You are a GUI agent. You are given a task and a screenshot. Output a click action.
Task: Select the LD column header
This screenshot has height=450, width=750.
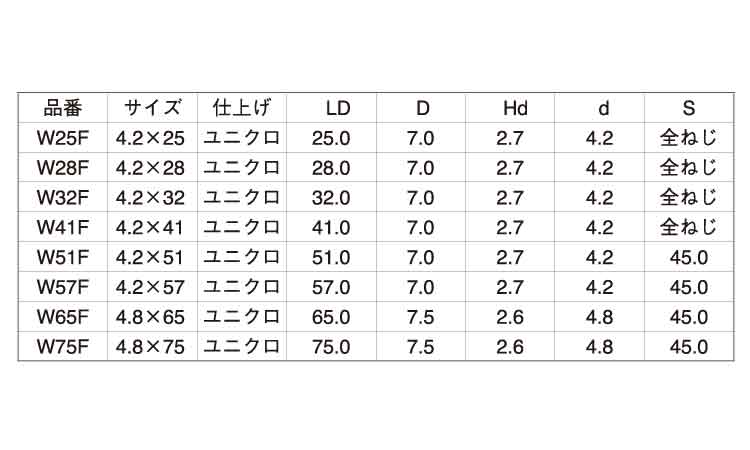click(338, 109)
